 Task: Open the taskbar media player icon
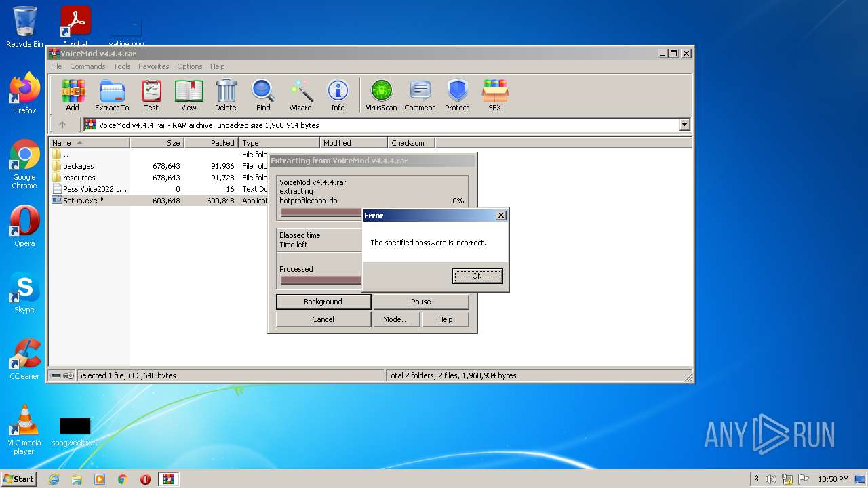100,479
